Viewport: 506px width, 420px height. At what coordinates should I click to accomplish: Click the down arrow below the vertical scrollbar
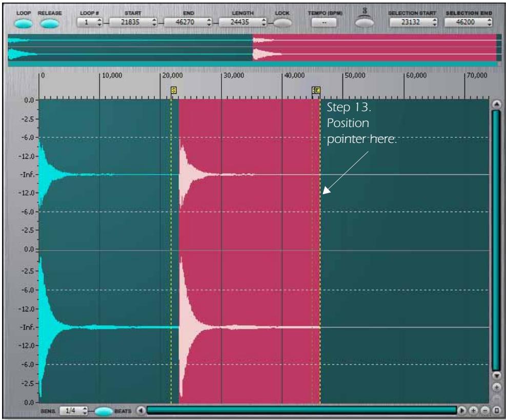point(496,375)
